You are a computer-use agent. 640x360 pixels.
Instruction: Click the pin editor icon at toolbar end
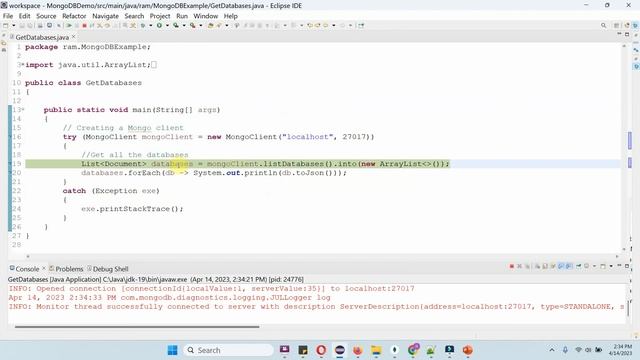click(x=361, y=25)
